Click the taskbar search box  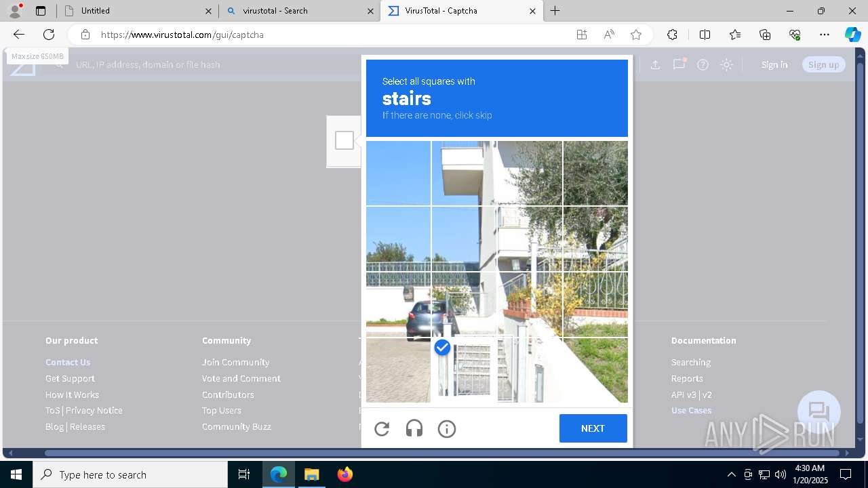130,474
